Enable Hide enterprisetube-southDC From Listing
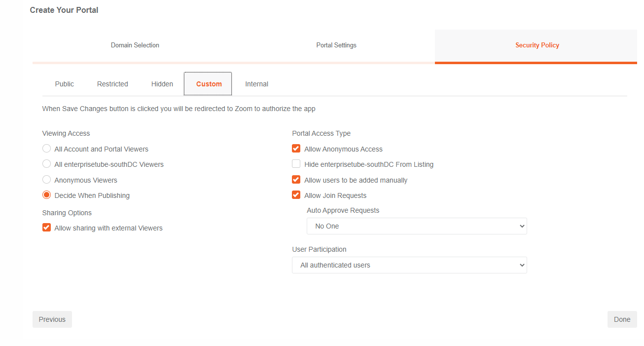This screenshot has width=644, height=346. pyautogui.click(x=296, y=164)
